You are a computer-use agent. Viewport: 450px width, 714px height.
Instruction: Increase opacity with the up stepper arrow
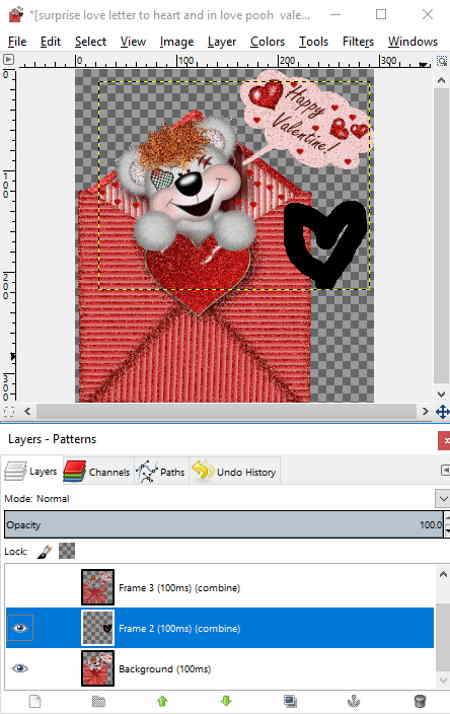447,518
